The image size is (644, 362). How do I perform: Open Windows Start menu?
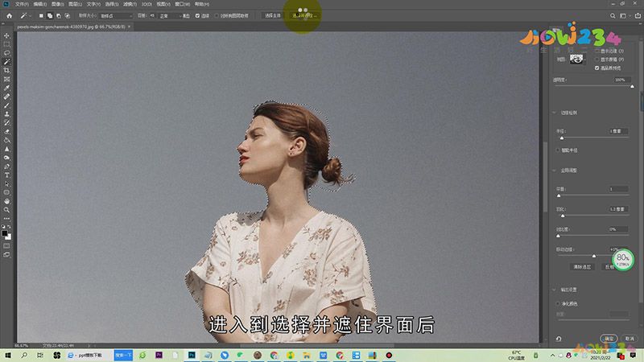tap(8, 355)
